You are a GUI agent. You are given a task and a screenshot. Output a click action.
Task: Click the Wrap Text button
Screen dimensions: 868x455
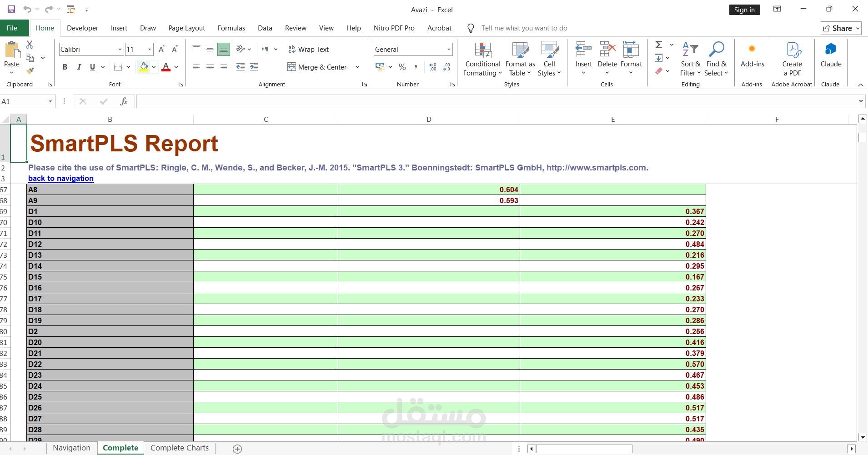click(x=309, y=49)
